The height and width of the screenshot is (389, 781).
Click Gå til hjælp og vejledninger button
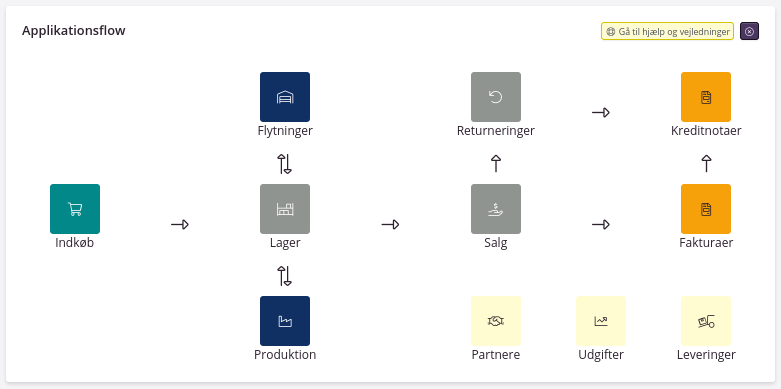[x=667, y=31]
